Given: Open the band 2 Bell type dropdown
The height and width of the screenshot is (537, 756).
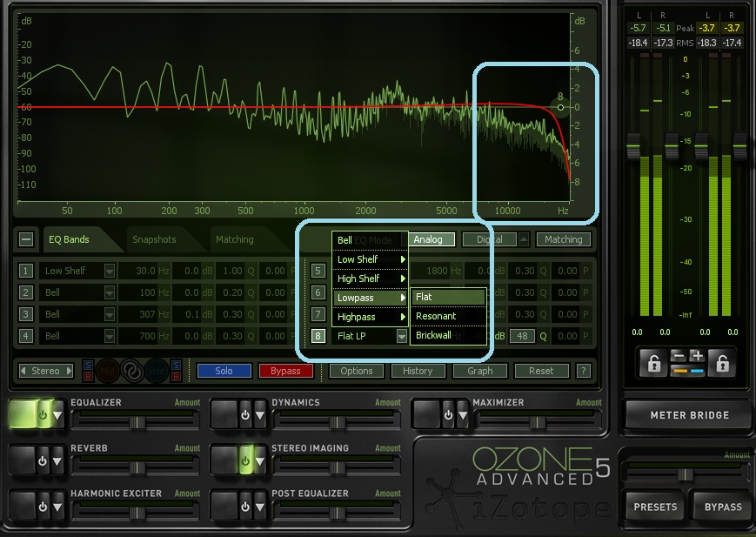Looking at the screenshot, I should point(110,292).
